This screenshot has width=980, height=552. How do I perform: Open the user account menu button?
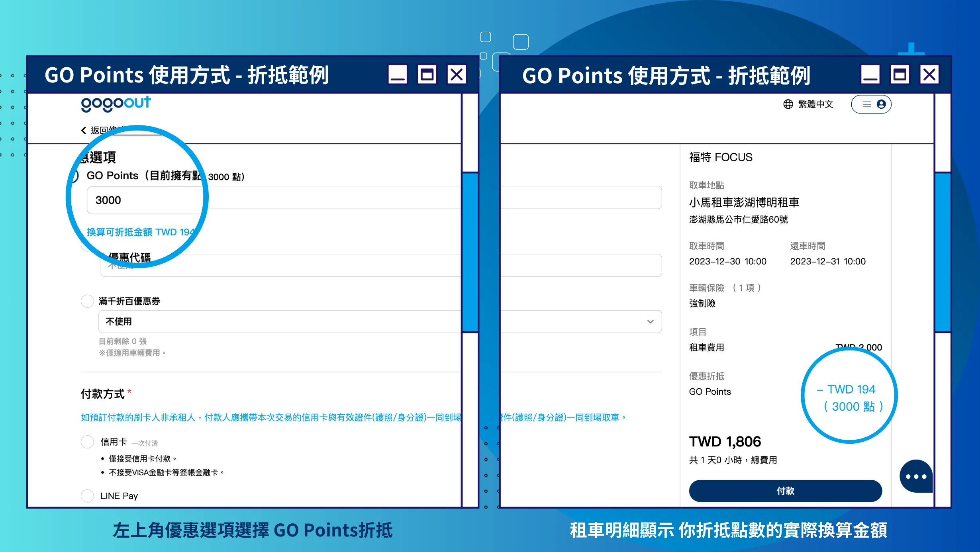coord(871,104)
